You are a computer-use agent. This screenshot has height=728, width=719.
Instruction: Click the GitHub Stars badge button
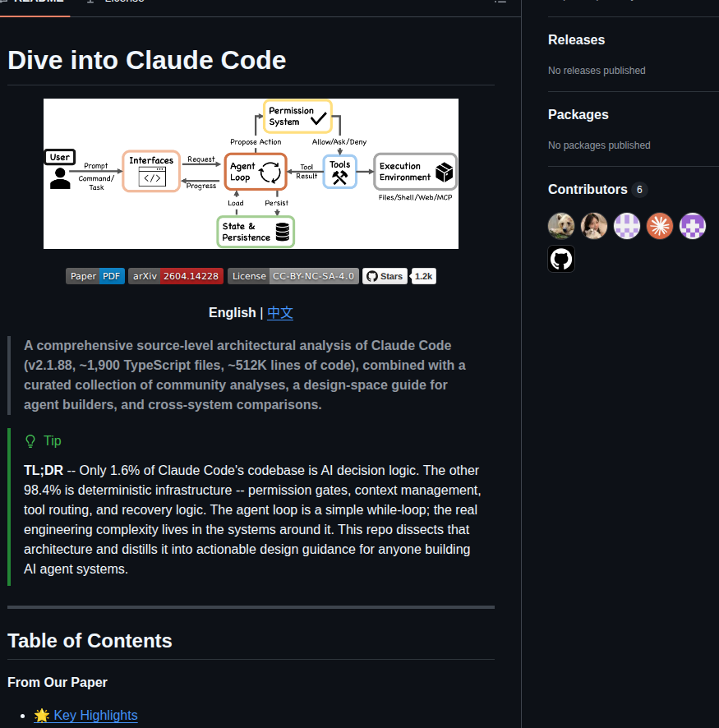pyautogui.click(x=385, y=276)
